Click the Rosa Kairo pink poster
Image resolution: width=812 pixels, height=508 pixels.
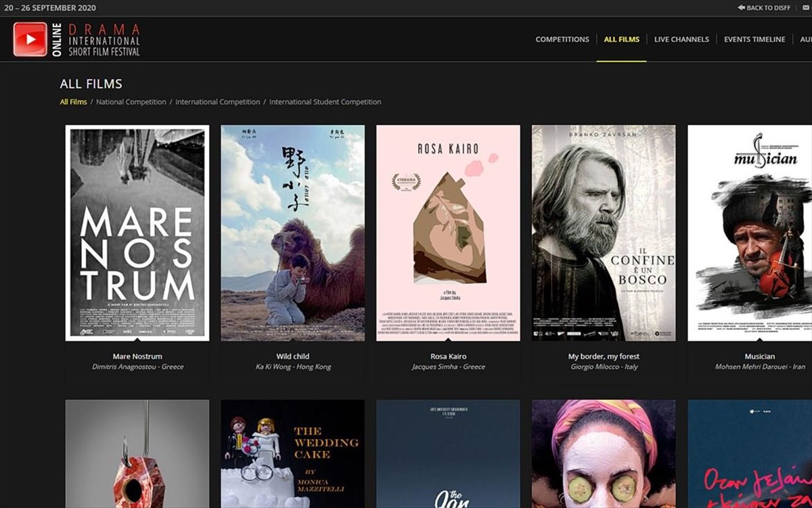(x=448, y=233)
